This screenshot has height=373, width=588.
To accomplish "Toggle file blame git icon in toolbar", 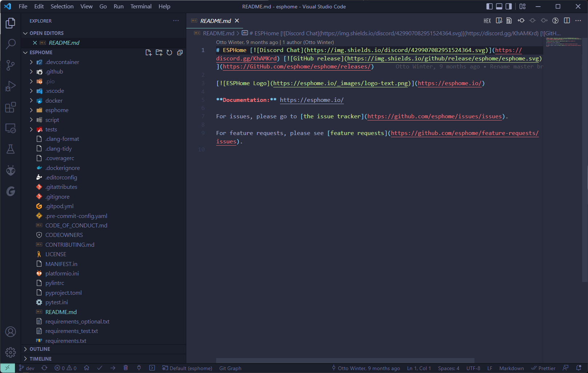I will 555,21.
